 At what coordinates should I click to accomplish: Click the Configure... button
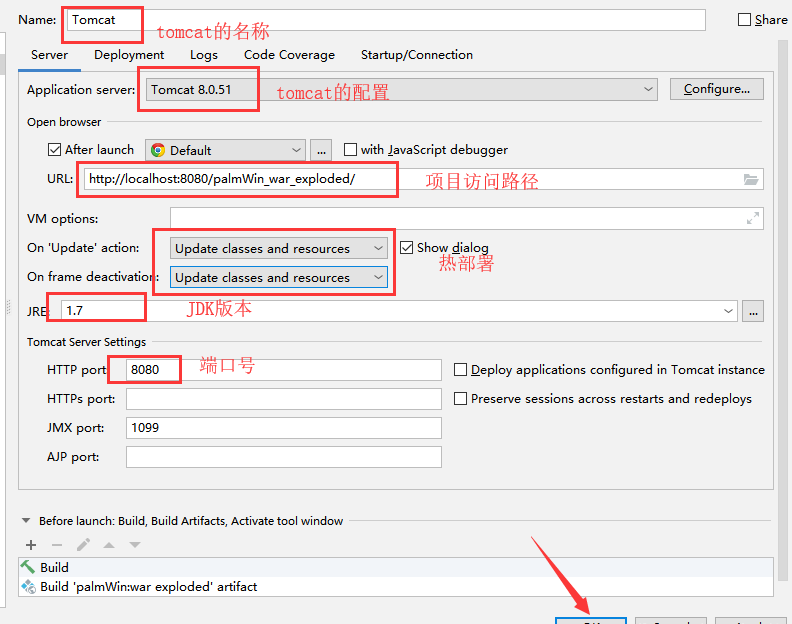(x=716, y=89)
